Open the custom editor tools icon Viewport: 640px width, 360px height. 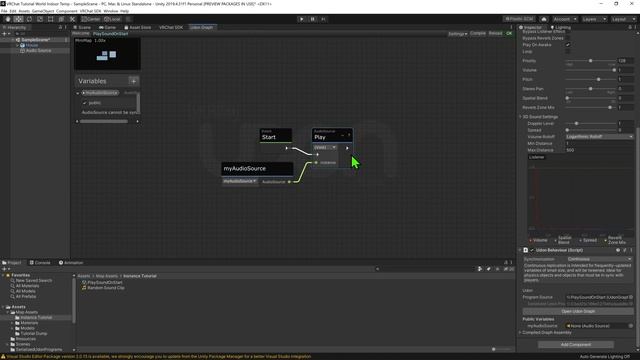(72, 19)
